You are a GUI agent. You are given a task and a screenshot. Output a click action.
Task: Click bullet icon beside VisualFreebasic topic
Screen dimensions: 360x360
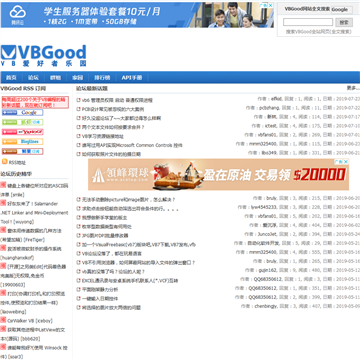[79, 244]
